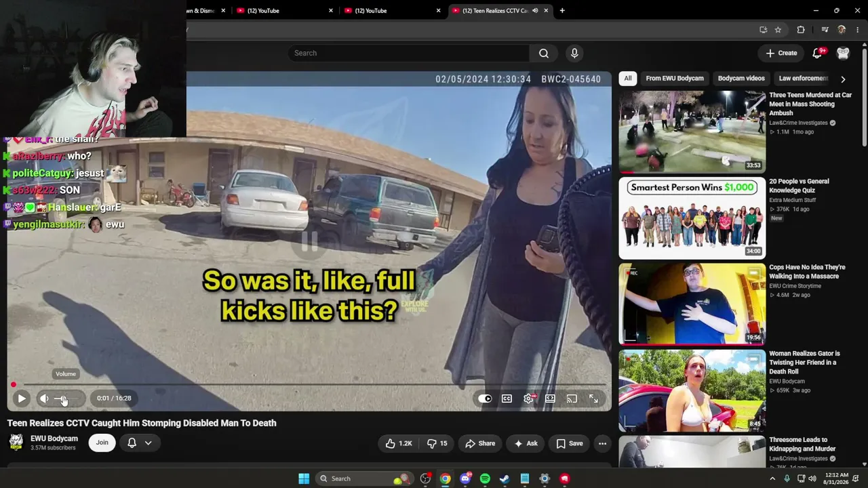Open the Chrome profile avatar
The image size is (868, 488).
click(x=842, y=30)
